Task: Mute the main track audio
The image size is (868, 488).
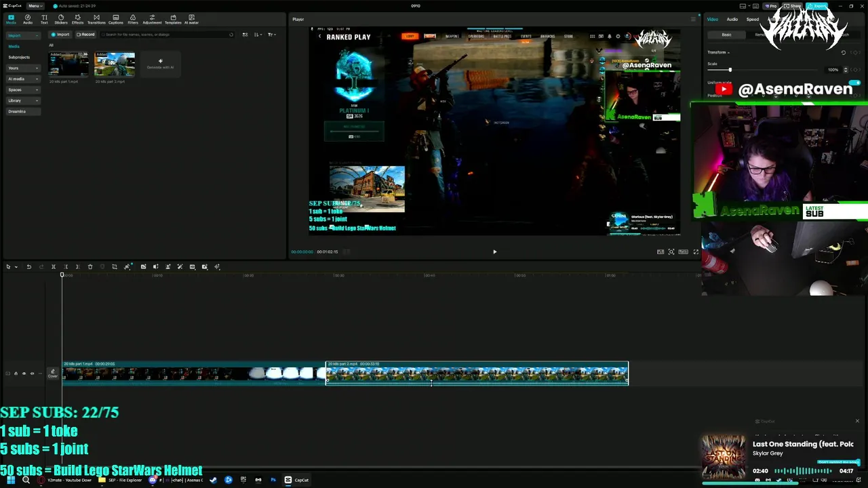Action: click(32, 373)
